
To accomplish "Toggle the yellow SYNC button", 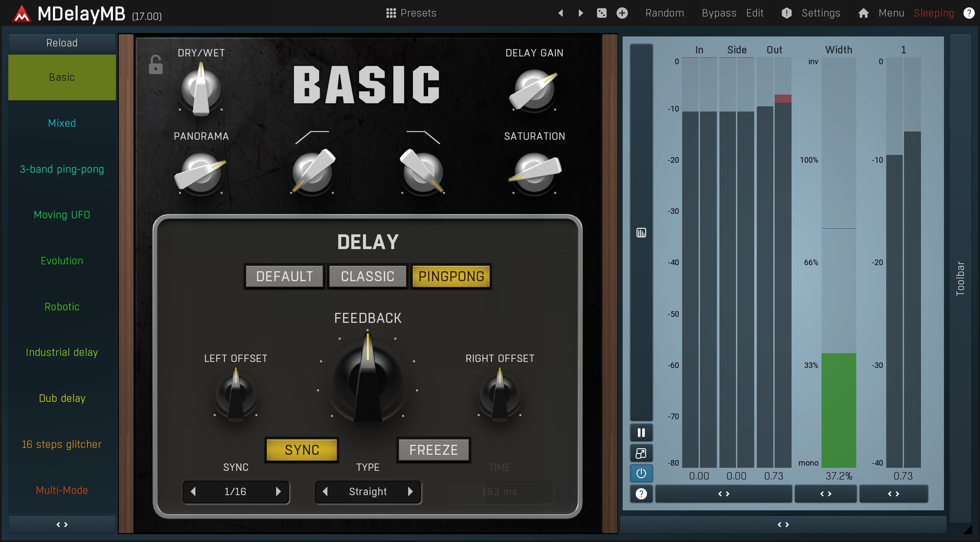I will 302,450.
